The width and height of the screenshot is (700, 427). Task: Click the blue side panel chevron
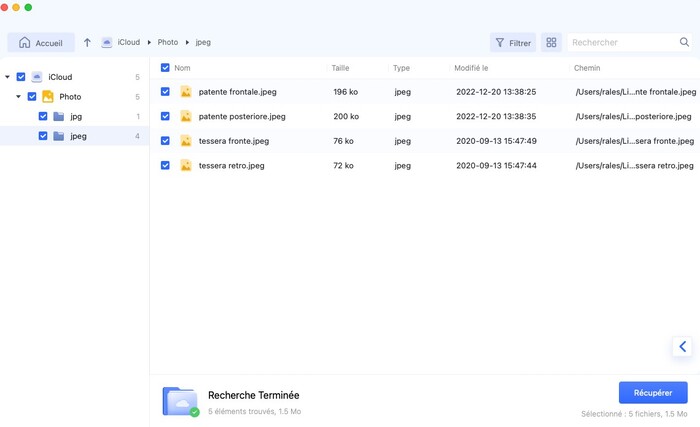(683, 347)
